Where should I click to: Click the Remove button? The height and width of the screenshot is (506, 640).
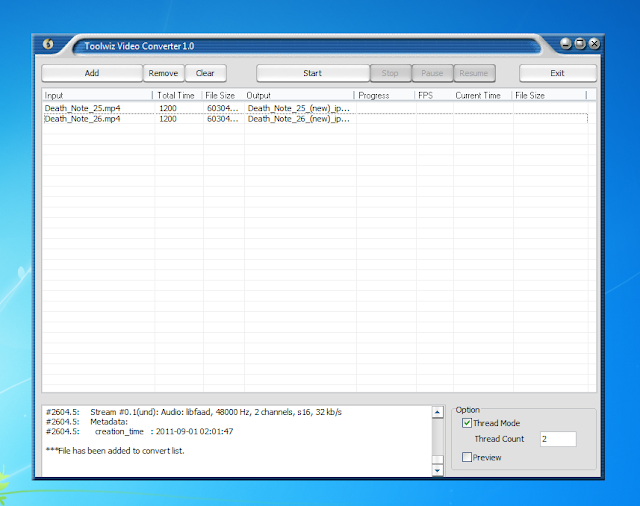(x=163, y=73)
